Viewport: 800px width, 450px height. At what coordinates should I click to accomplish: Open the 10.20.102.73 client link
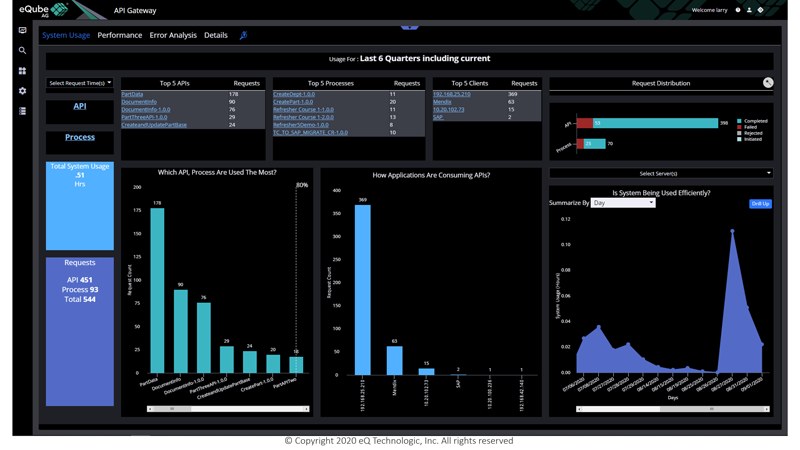[x=448, y=109]
